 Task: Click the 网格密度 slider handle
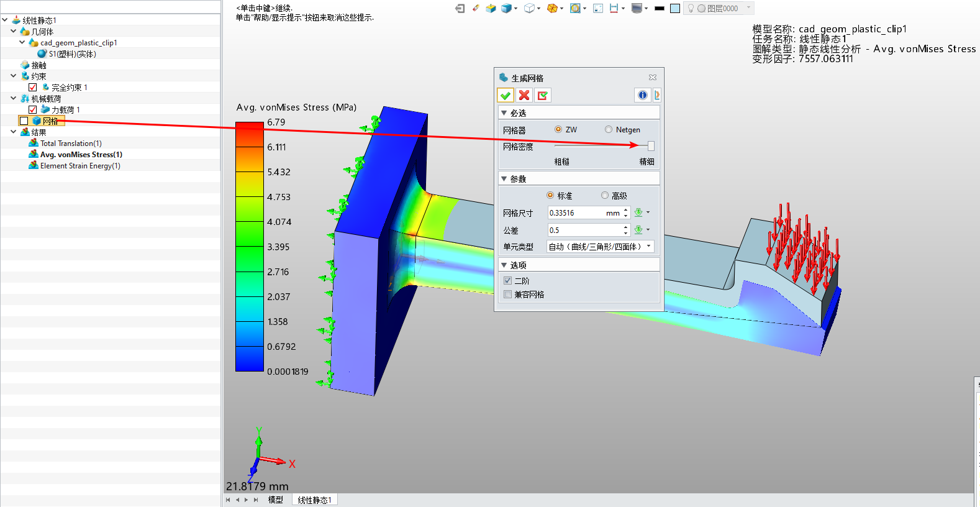(651, 146)
